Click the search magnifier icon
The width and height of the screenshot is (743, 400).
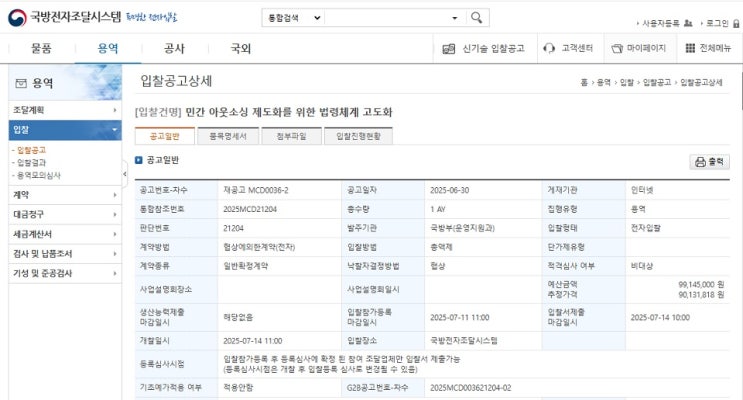tap(476, 18)
